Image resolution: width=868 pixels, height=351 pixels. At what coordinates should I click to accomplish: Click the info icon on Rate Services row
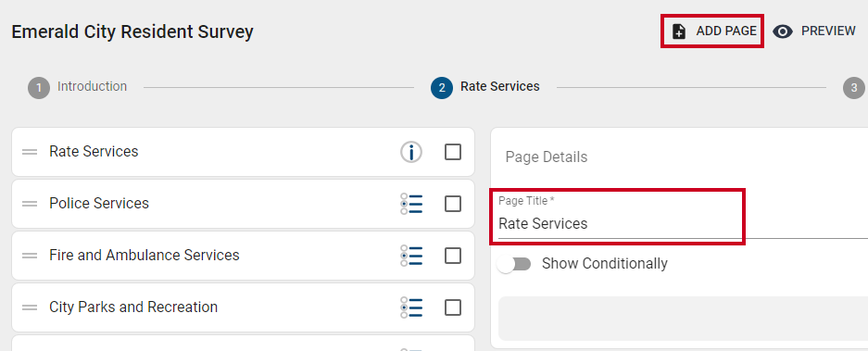pos(411,152)
